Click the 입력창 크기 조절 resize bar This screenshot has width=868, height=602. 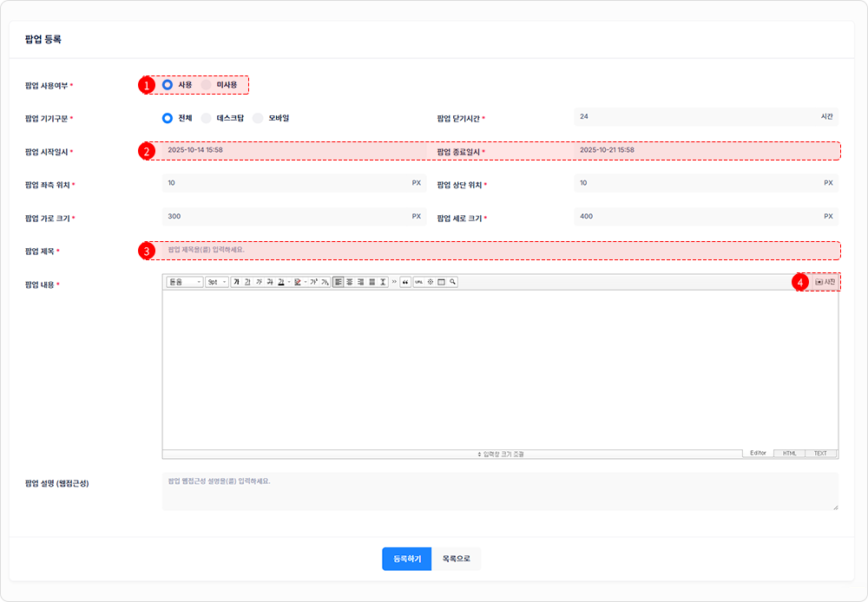pyautogui.click(x=451, y=454)
